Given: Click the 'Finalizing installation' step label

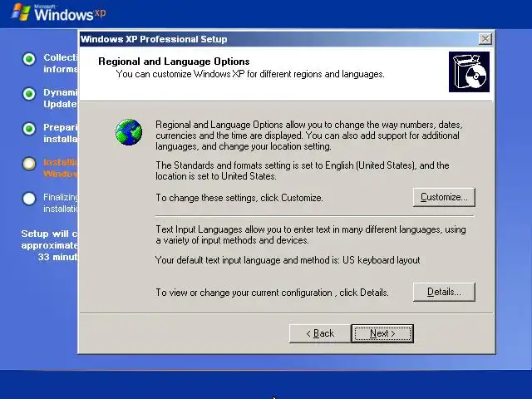Looking at the screenshot, I should coord(61,203).
